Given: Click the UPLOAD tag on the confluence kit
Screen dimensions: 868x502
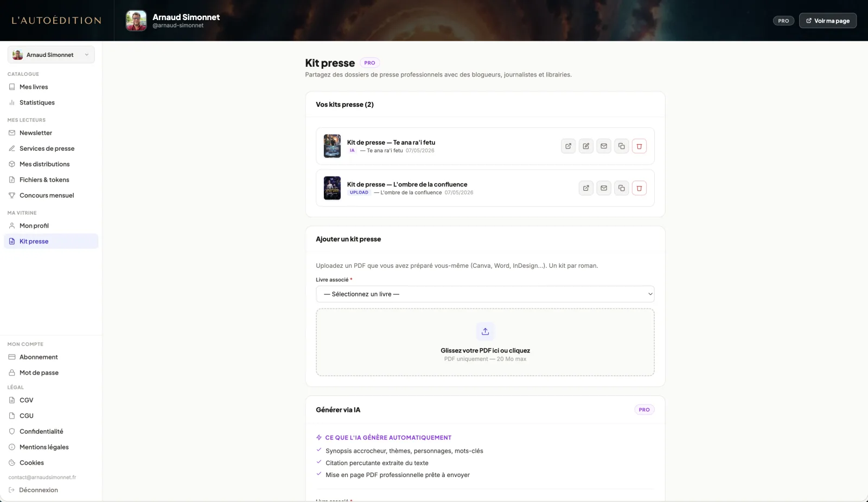Looking at the screenshot, I should tap(359, 192).
